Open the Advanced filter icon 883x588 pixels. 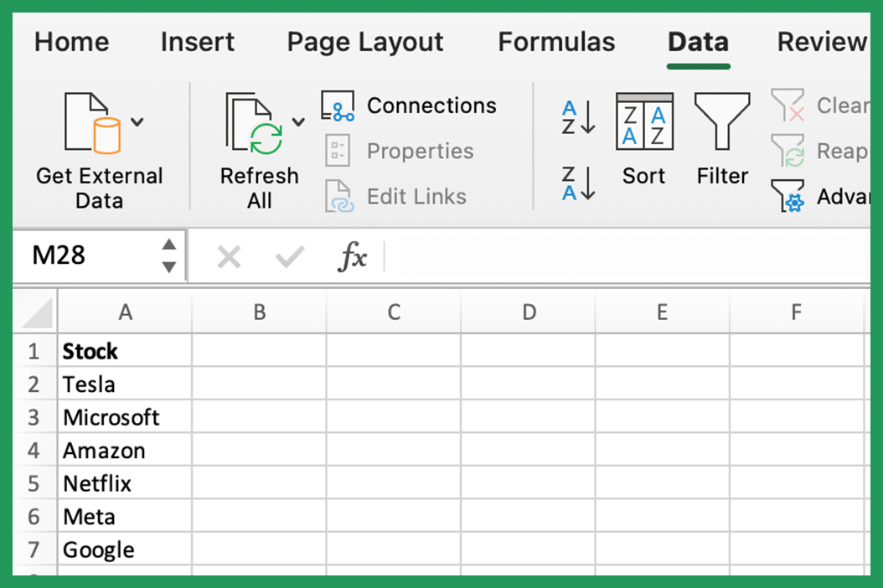[787, 196]
